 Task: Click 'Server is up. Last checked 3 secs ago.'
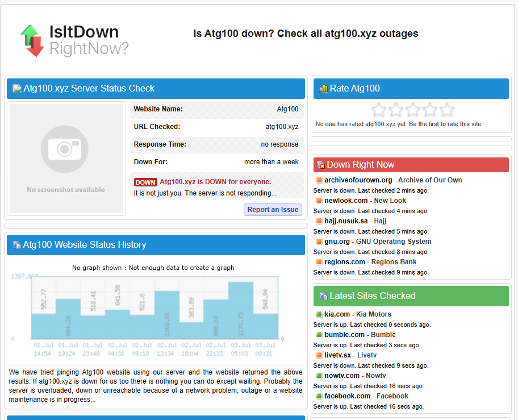click(x=367, y=346)
